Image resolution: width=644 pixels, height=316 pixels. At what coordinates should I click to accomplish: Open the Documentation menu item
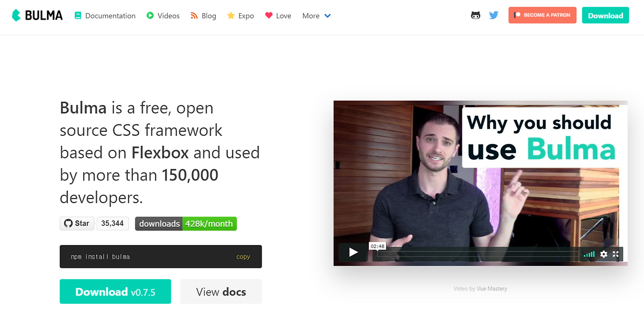pos(105,16)
